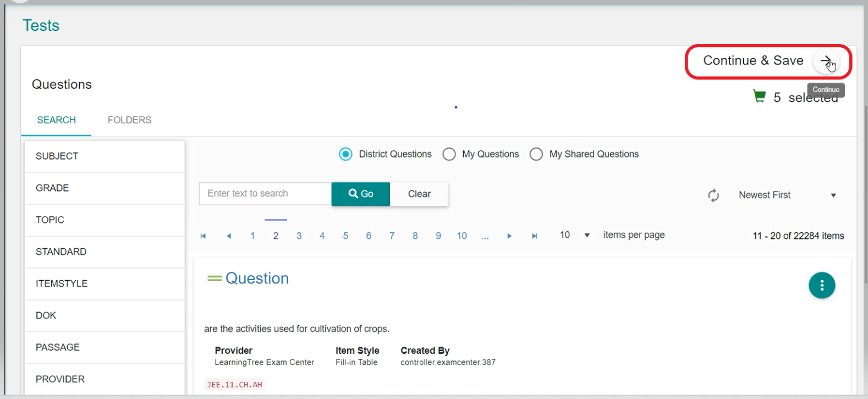Image resolution: width=868 pixels, height=399 pixels.
Task: Click the Continue arrow icon
Action: point(826,61)
